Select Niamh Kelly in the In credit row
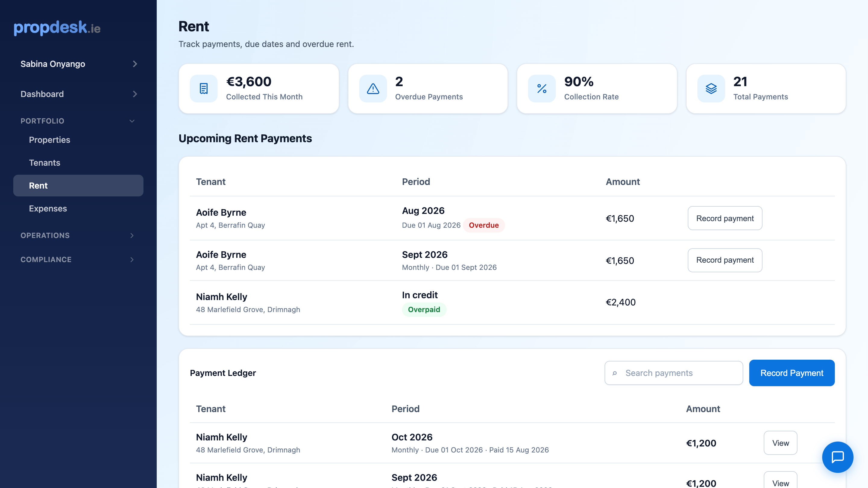This screenshot has height=488, width=868. (x=222, y=297)
